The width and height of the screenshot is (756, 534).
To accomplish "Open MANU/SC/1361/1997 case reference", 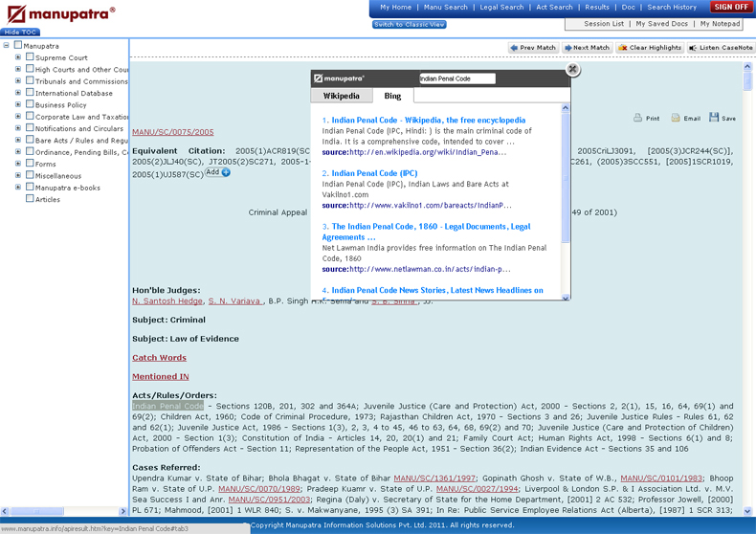I will 434,478.
